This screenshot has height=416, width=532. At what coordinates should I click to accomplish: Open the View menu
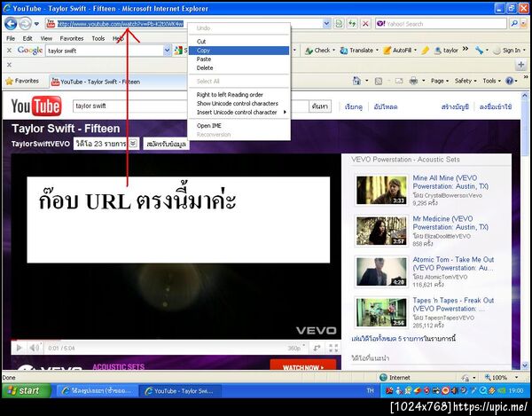[46, 38]
